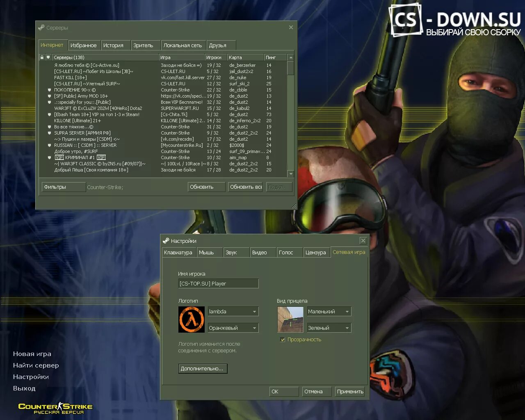Click shield icon beside [SF] Public Army MOD

click(49, 96)
